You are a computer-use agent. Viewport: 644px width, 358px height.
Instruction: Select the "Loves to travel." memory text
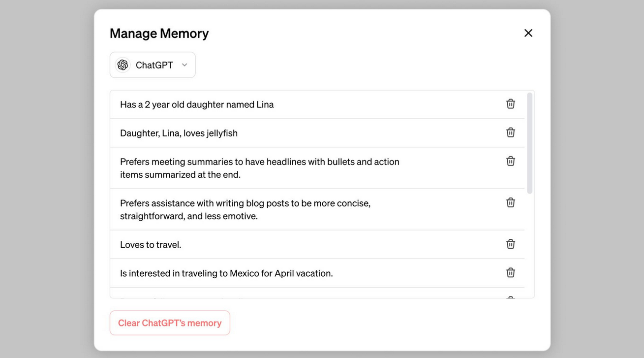151,245
